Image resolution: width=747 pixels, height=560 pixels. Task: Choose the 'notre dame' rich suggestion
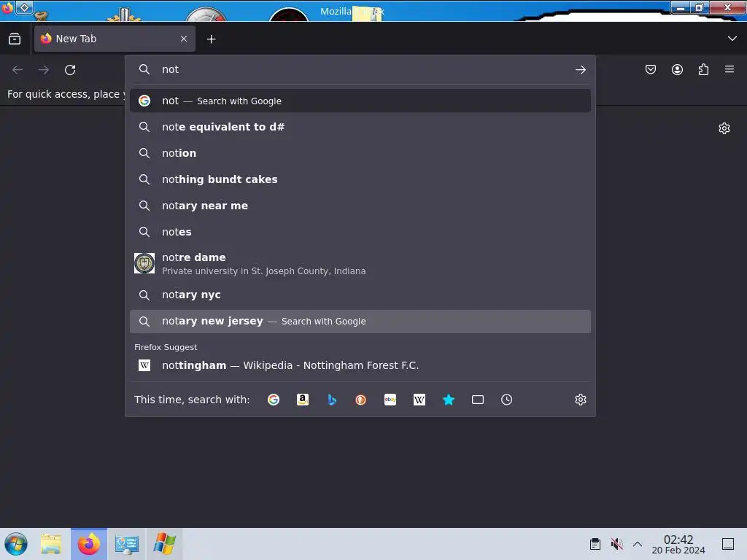coord(360,263)
